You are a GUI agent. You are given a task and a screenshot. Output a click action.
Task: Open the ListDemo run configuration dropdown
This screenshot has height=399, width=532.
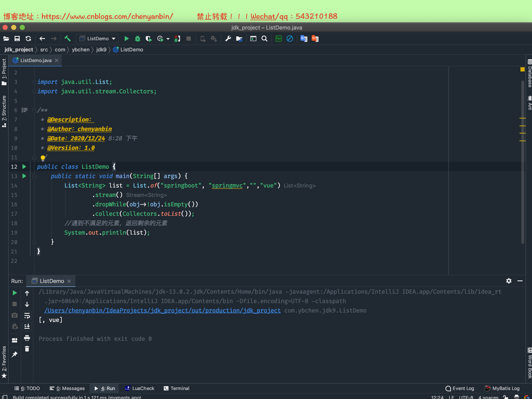[x=97, y=39]
